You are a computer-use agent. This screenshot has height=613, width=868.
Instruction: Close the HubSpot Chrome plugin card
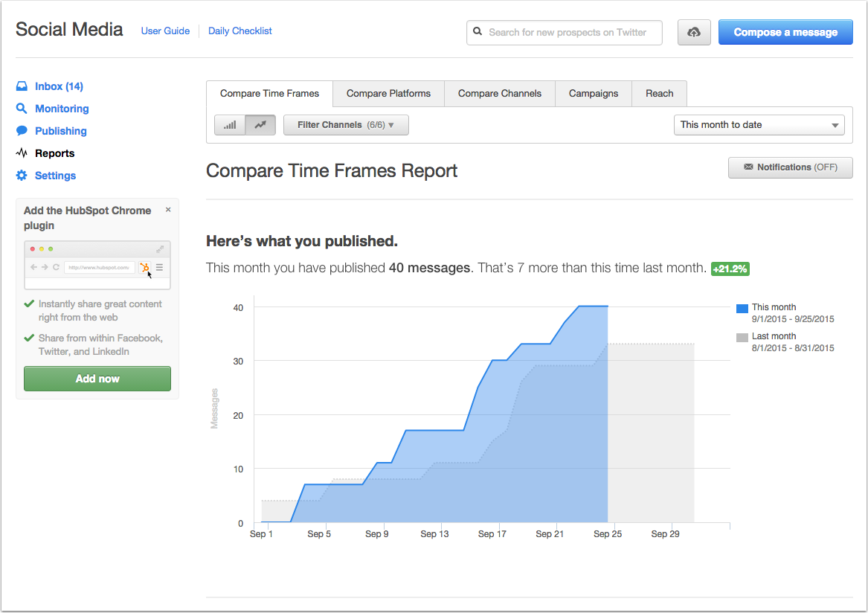pyautogui.click(x=168, y=210)
